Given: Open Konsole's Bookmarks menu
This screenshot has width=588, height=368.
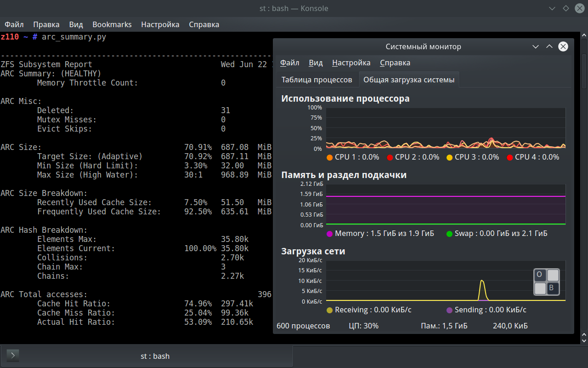Looking at the screenshot, I should click(x=112, y=24).
